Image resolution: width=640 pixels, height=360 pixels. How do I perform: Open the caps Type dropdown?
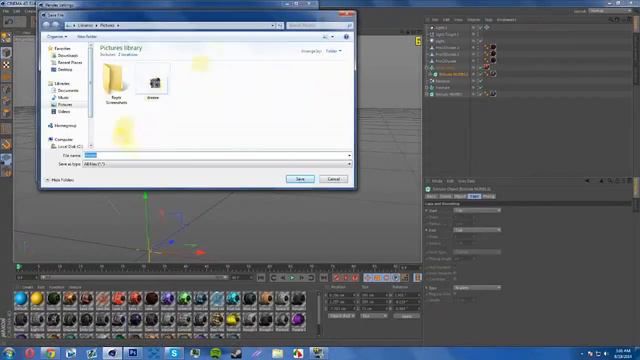(x=477, y=288)
